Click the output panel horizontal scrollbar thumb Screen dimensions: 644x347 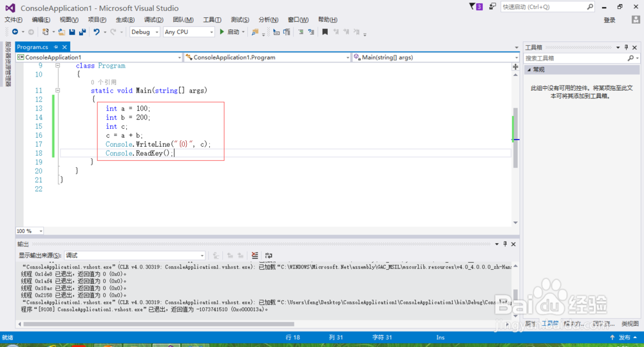[158, 324]
